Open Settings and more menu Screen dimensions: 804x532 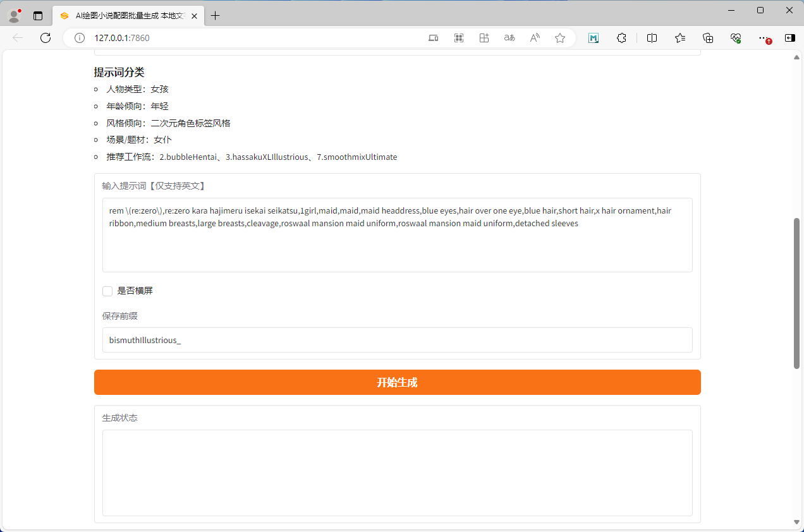pos(763,38)
